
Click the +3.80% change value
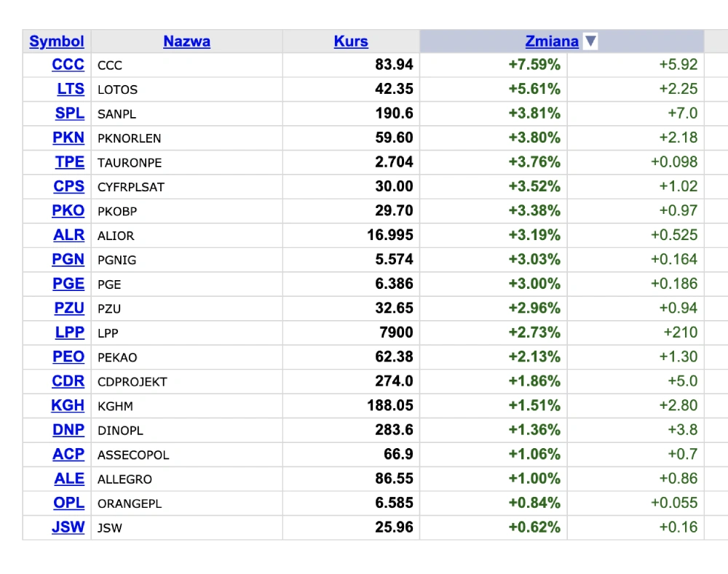534,137
